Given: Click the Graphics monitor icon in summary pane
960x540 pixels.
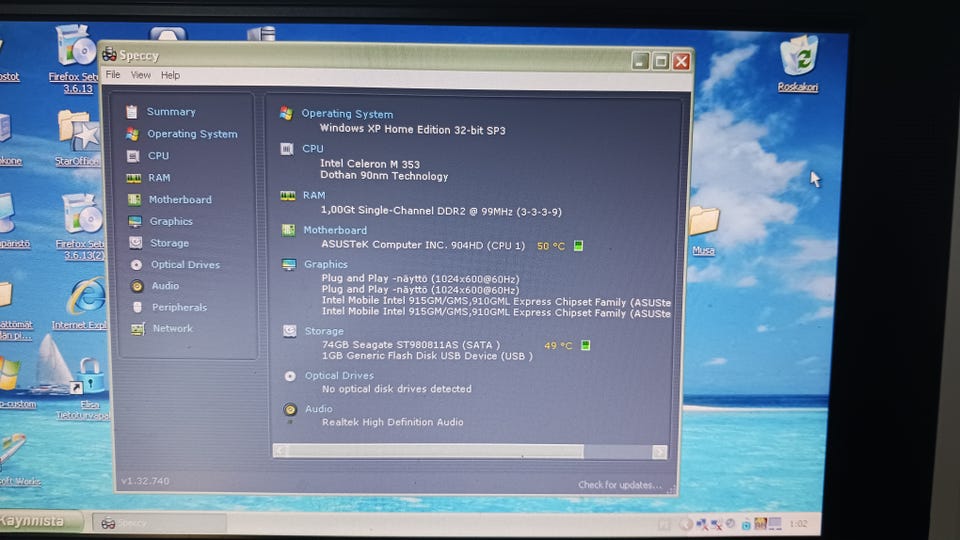Looking at the screenshot, I should pos(289,264).
